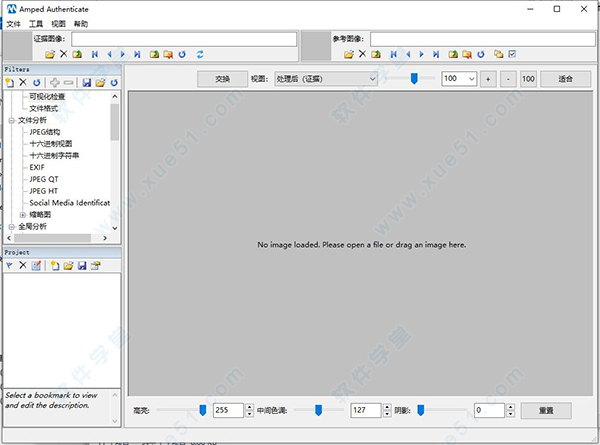Image resolution: width=600 pixels, height=445 pixels.
Task: Open a reference image file
Action: [349, 54]
